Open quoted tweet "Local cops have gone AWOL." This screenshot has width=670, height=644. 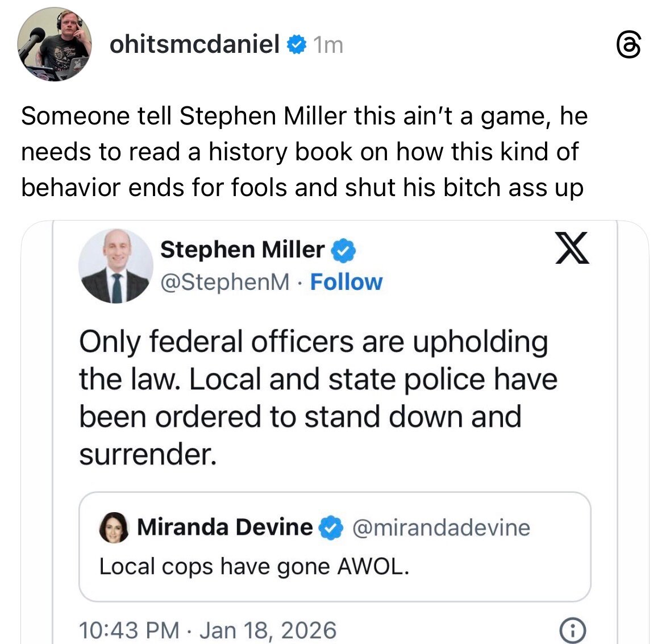254,567
